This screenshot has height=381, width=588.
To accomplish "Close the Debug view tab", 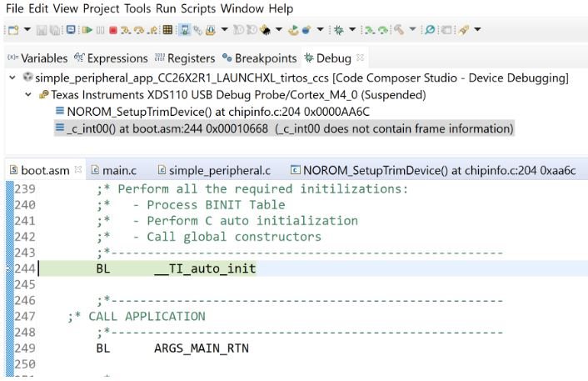I will tap(360, 58).
